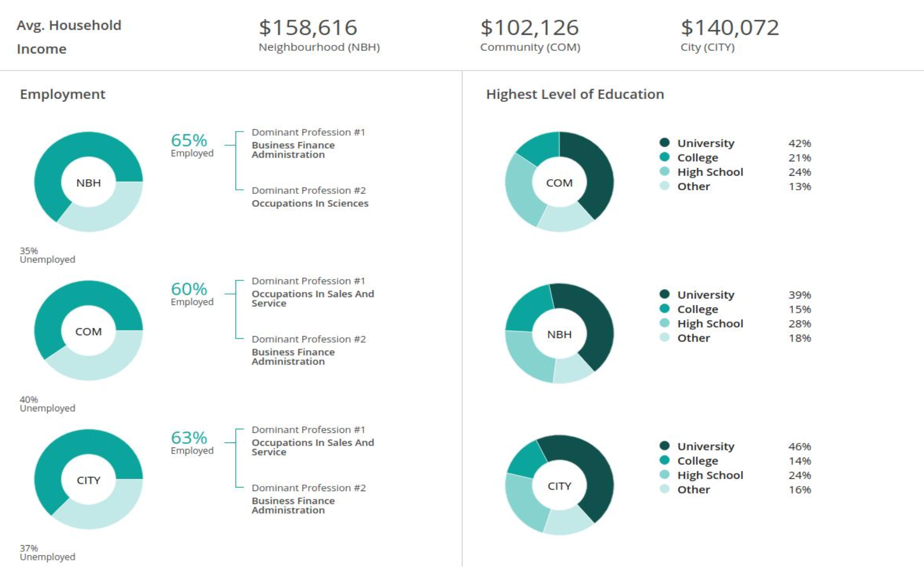This screenshot has width=924, height=575.
Task: Select the $102,126 Community income value
Action: (529, 28)
